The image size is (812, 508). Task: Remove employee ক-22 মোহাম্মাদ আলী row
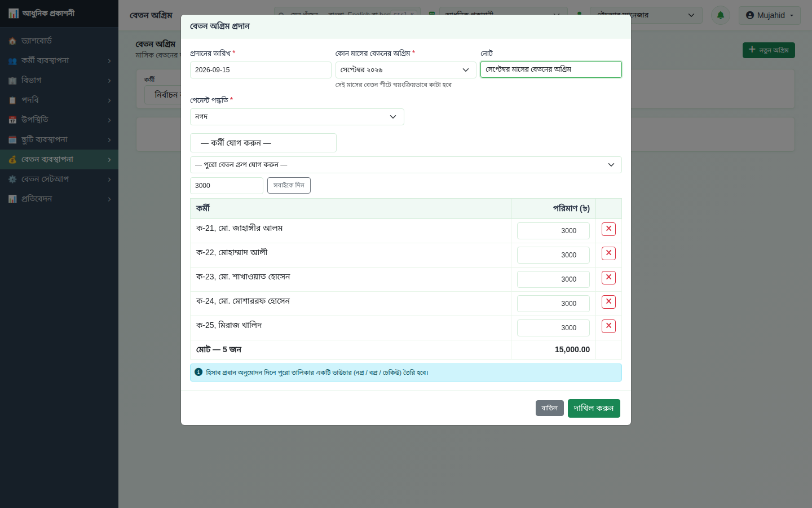(x=608, y=253)
